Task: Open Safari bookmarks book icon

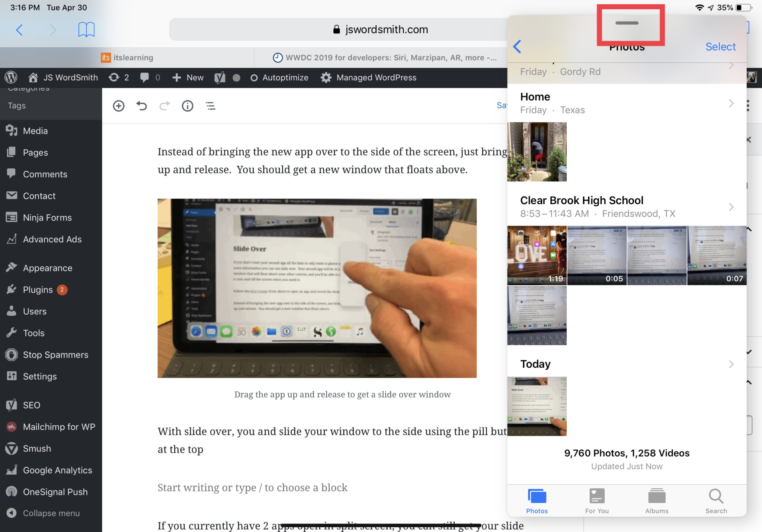Action: pos(86,29)
